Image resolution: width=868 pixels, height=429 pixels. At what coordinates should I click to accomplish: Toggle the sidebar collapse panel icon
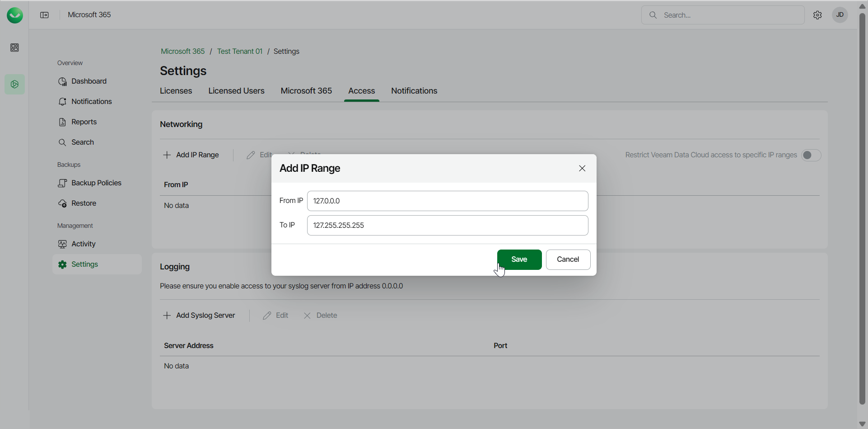pyautogui.click(x=44, y=15)
